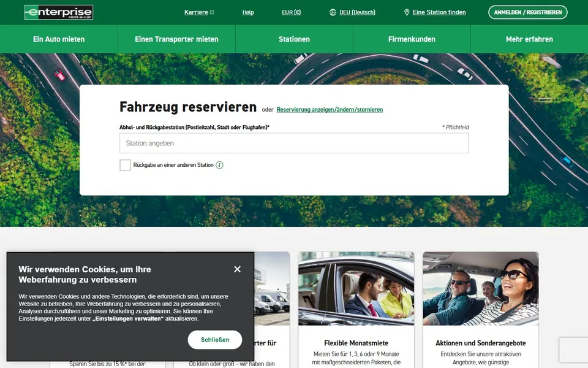
Task: Click the external-link icon beside Karriere
Action: [212, 12]
